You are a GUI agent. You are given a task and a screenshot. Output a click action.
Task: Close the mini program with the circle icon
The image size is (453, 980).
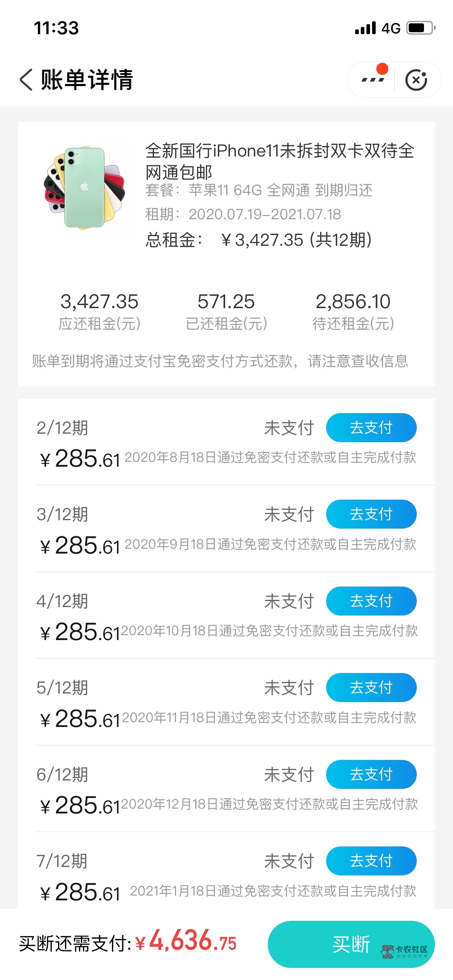tap(416, 80)
